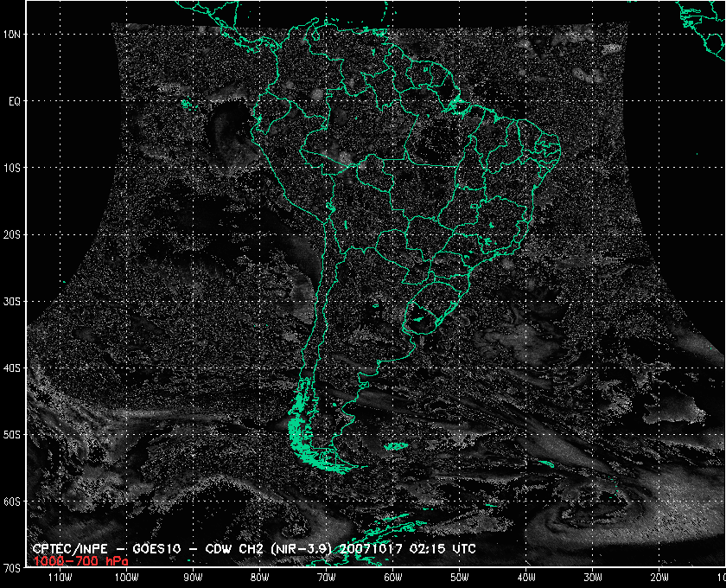Click the 40S latitude label
This screenshot has height=588, width=726.
tap(12, 368)
